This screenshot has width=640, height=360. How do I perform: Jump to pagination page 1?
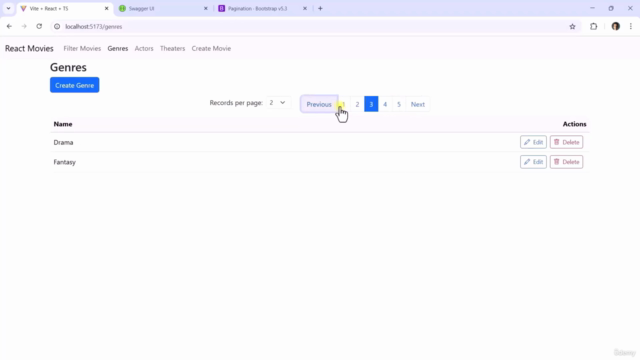344,104
